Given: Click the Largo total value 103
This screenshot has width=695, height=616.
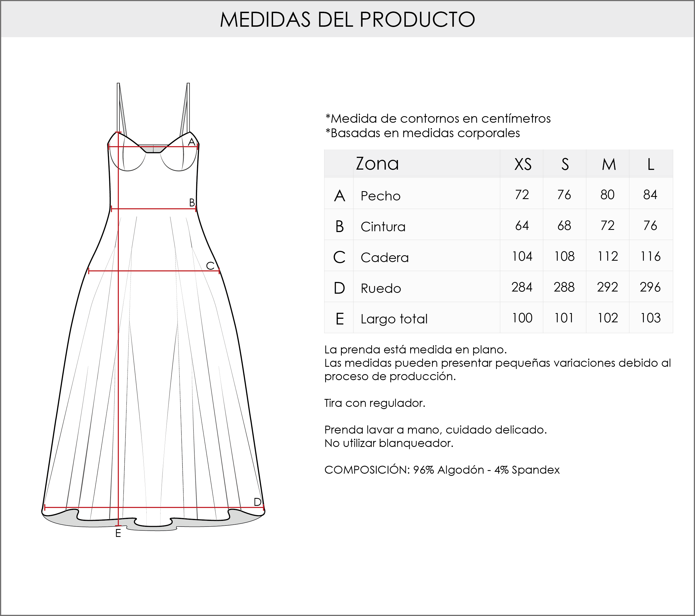Looking at the screenshot, I should [650, 318].
